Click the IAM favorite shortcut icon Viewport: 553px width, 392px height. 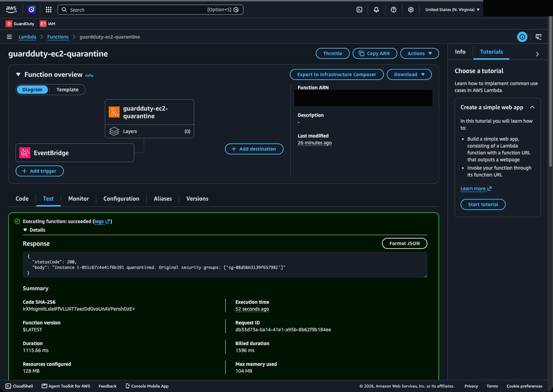tap(43, 24)
